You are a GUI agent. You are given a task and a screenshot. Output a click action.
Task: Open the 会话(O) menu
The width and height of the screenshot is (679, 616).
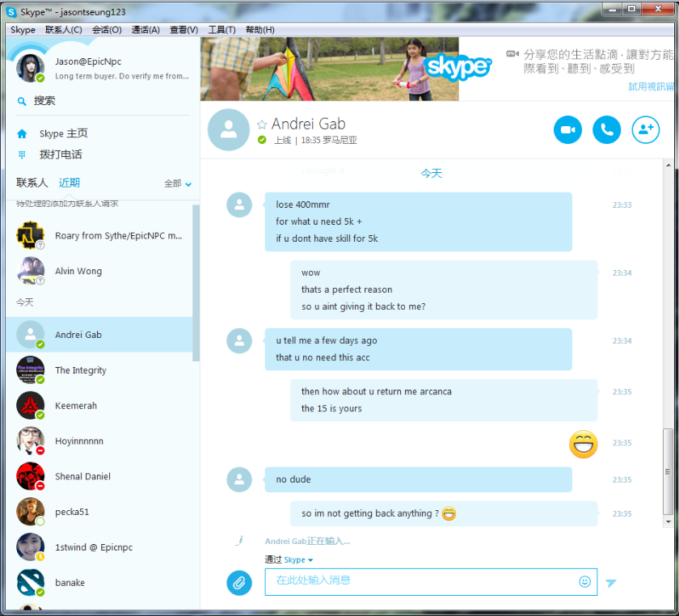[x=107, y=30]
